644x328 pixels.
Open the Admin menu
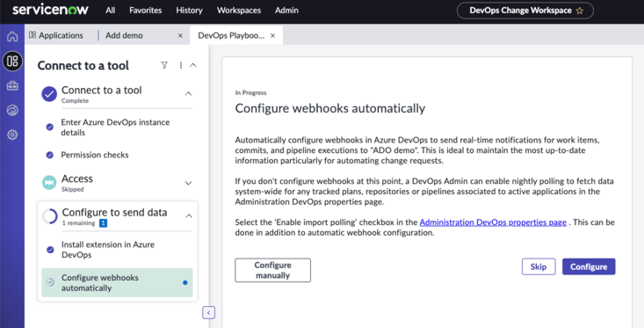click(286, 11)
